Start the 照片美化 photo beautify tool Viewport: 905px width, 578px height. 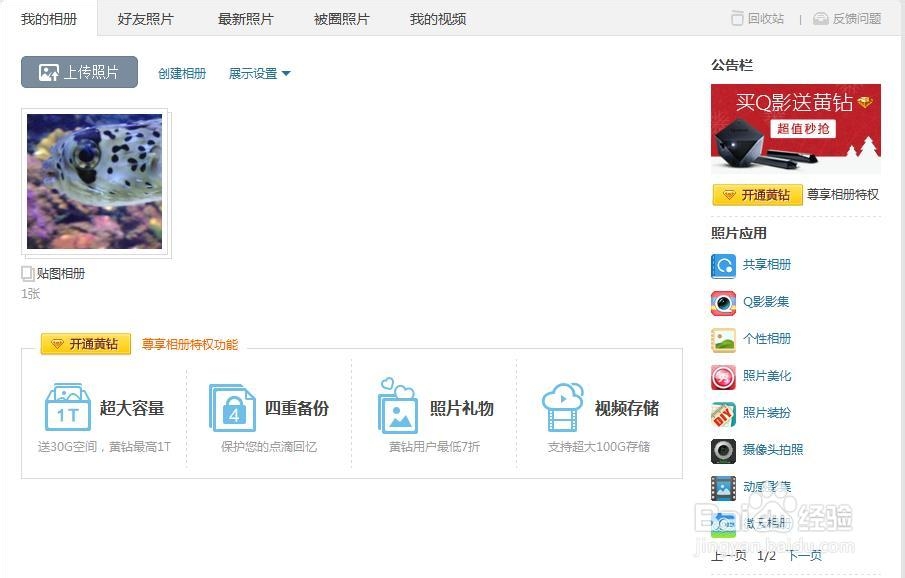click(765, 376)
